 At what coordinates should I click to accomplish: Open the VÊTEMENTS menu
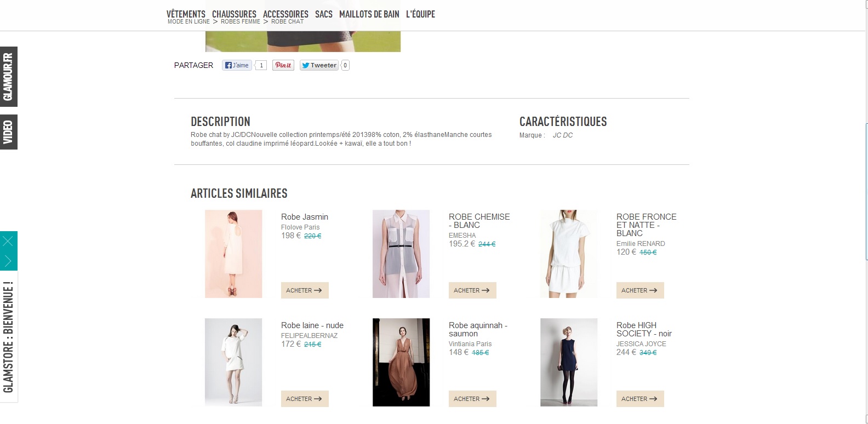point(186,14)
